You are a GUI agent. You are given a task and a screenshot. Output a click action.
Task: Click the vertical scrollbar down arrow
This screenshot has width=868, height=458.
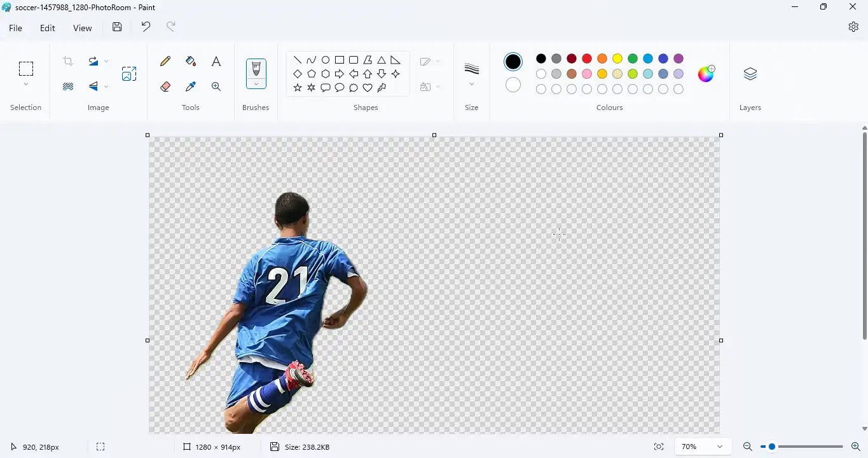864,429
